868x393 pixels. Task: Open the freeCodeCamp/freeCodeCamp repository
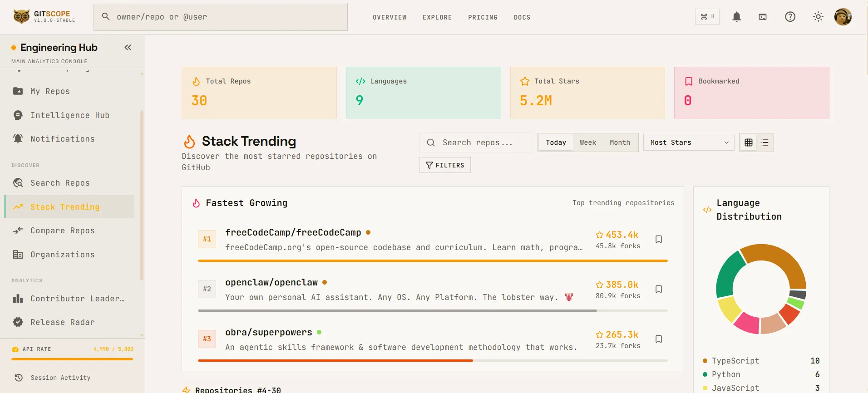click(293, 232)
